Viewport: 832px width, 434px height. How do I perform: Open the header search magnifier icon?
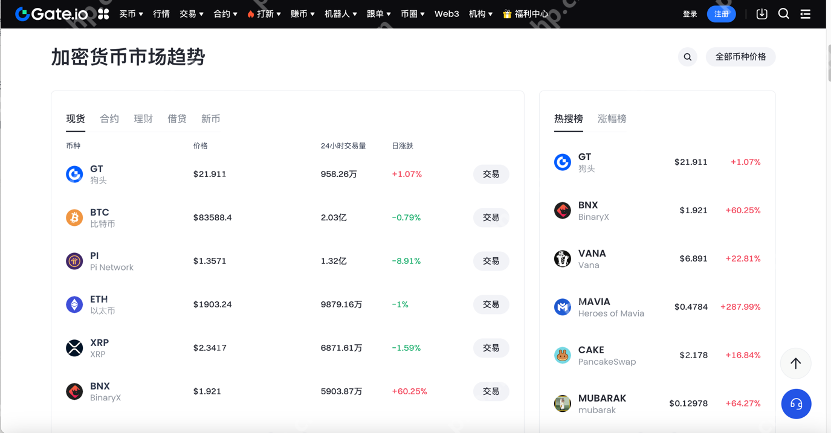coord(784,14)
